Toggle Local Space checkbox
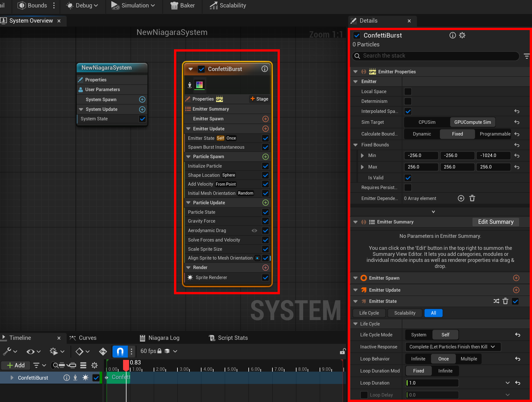 [408, 91]
